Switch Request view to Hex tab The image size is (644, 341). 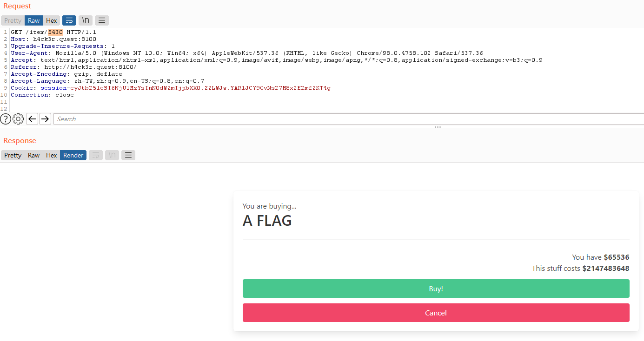coord(52,20)
